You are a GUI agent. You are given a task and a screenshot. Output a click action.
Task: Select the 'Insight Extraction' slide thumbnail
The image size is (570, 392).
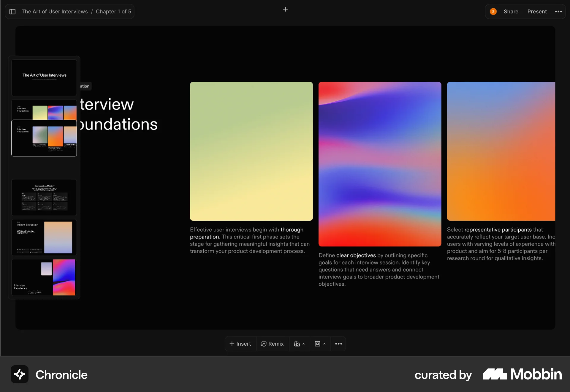click(44, 237)
